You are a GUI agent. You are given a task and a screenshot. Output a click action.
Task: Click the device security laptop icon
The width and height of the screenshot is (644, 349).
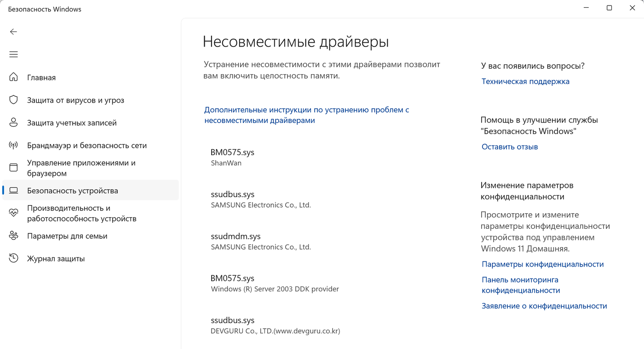[13, 190]
